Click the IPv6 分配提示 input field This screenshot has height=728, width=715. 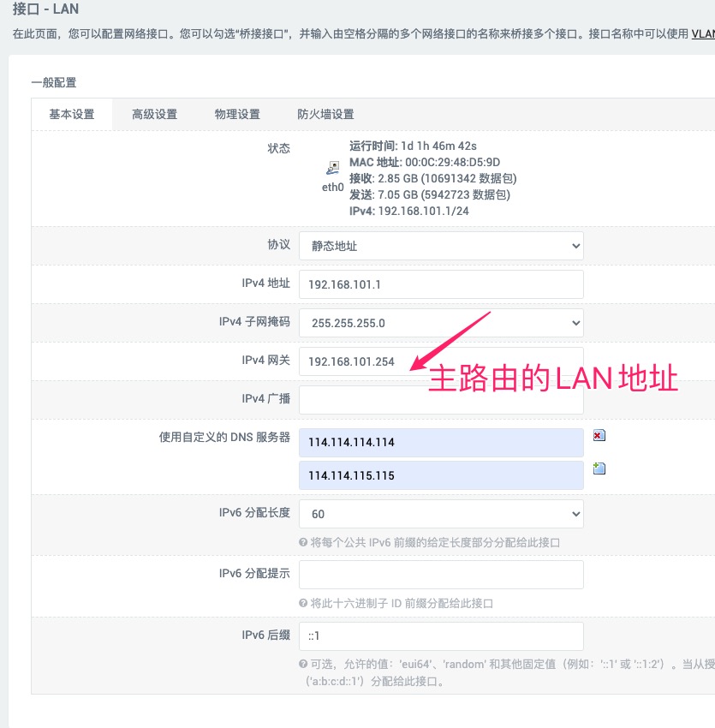pyautogui.click(x=441, y=575)
